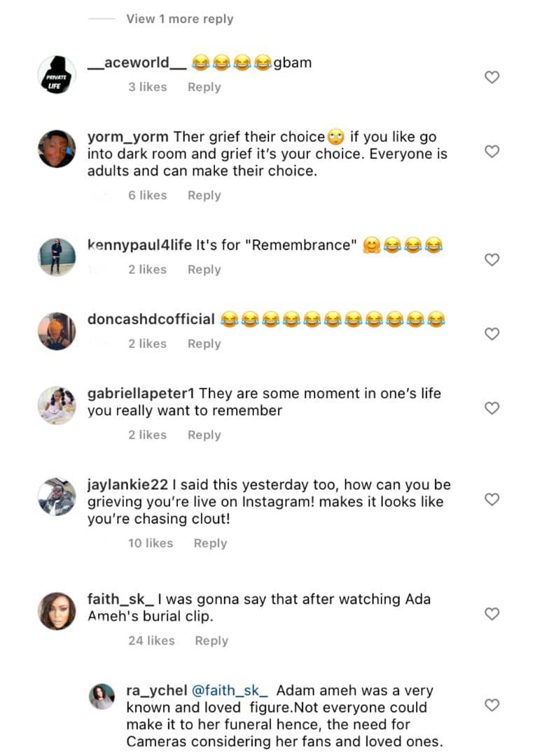Open the 24 likes list on faith_sk_'s comment
This screenshot has width=549, height=756.
pos(151,640)
